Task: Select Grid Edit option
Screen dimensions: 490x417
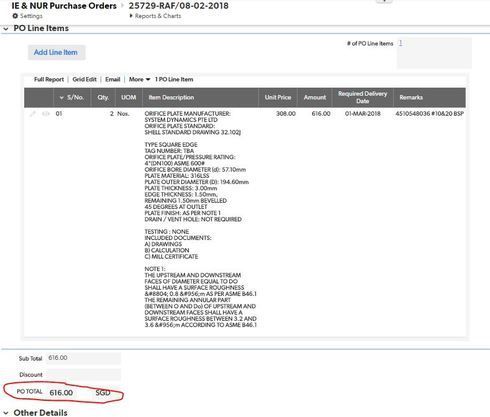Action: tap(84, 79)
